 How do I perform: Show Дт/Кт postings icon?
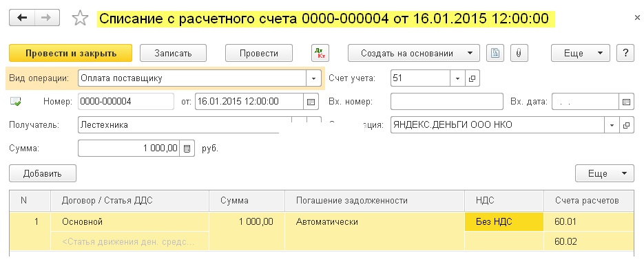click(x=320, y=54)
